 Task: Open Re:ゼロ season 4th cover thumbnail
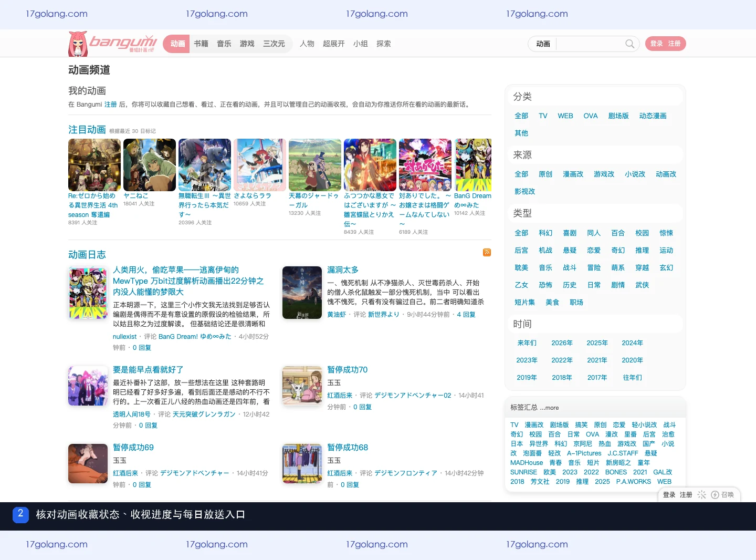pyautogui.click(x=94, y=165)
